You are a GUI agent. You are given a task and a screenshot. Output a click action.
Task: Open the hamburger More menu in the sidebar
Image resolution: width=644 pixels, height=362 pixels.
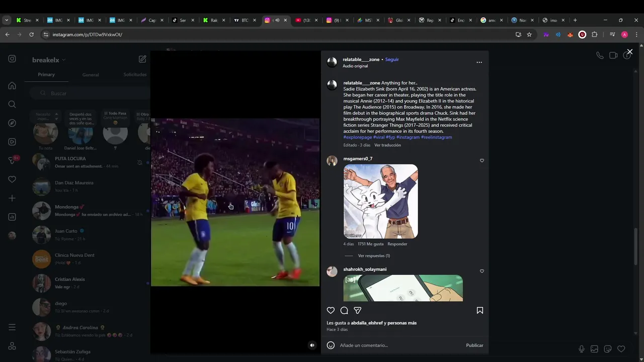click(x=12, y=327)
